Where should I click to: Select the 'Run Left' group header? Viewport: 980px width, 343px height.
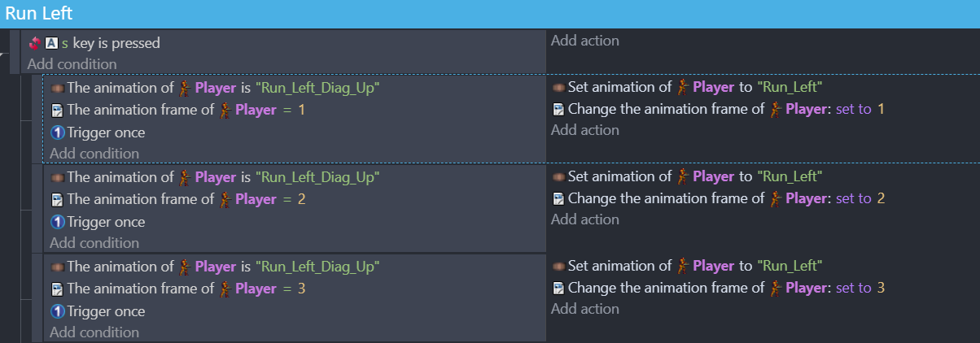[490, 14]
